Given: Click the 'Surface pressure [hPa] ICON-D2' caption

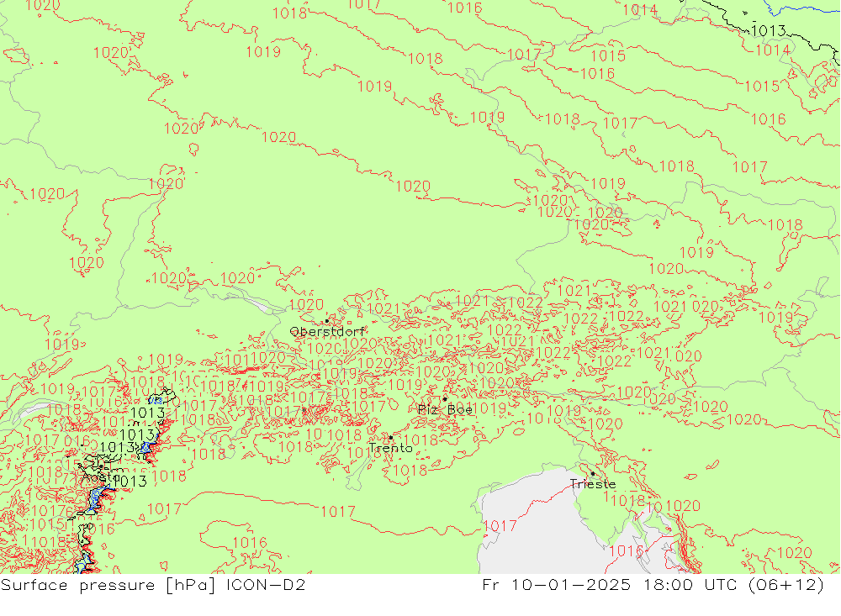Looking at the screenshot, I should (x=153, y=585).
